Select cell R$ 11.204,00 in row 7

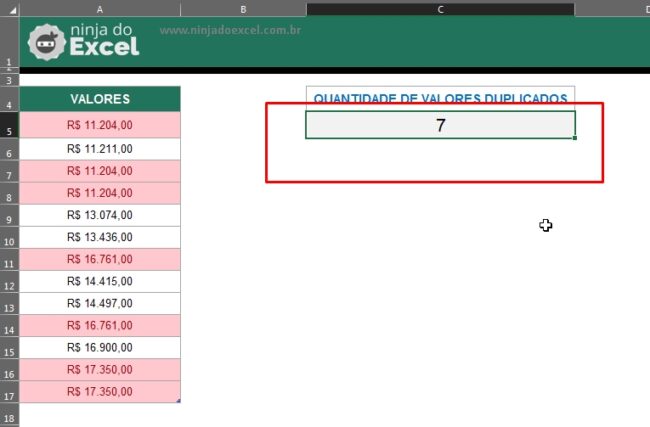pyautogui.click(x=100, y=171)
